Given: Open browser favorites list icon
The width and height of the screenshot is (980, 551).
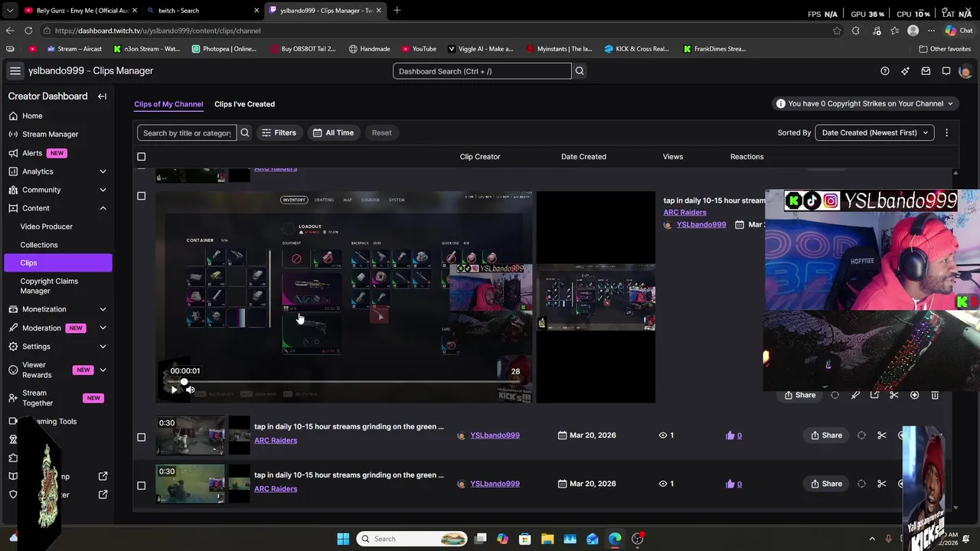Looking at the screenshot, I should tap(894, 31).
